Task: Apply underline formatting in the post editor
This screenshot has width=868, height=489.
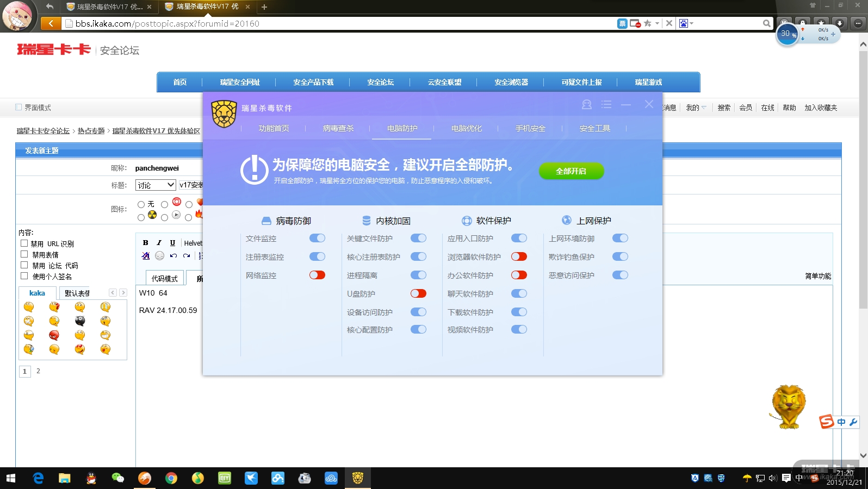Action: [x=172, y=243]
